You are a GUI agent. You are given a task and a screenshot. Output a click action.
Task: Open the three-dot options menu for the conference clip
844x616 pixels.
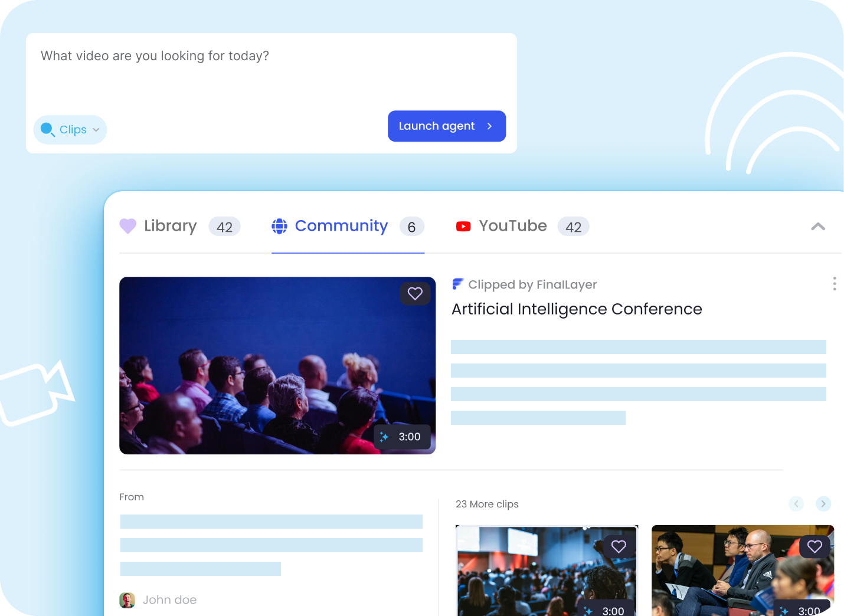click(835, 284)
